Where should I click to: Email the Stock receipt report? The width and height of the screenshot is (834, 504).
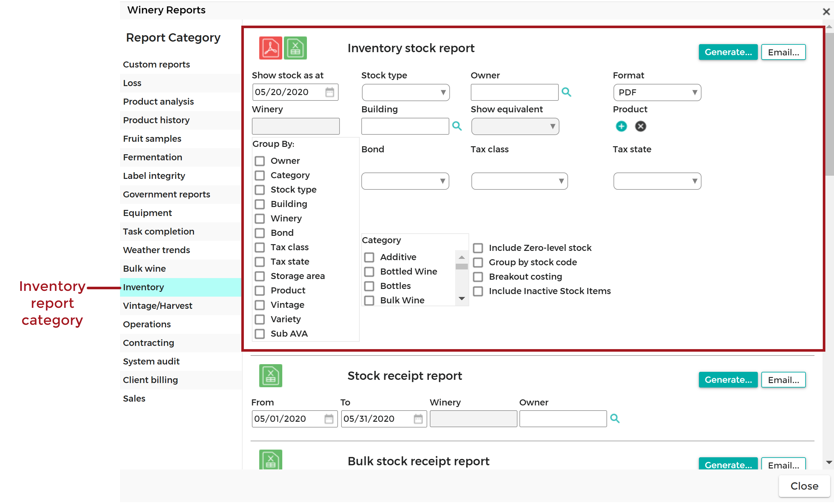tap(783, 380)
